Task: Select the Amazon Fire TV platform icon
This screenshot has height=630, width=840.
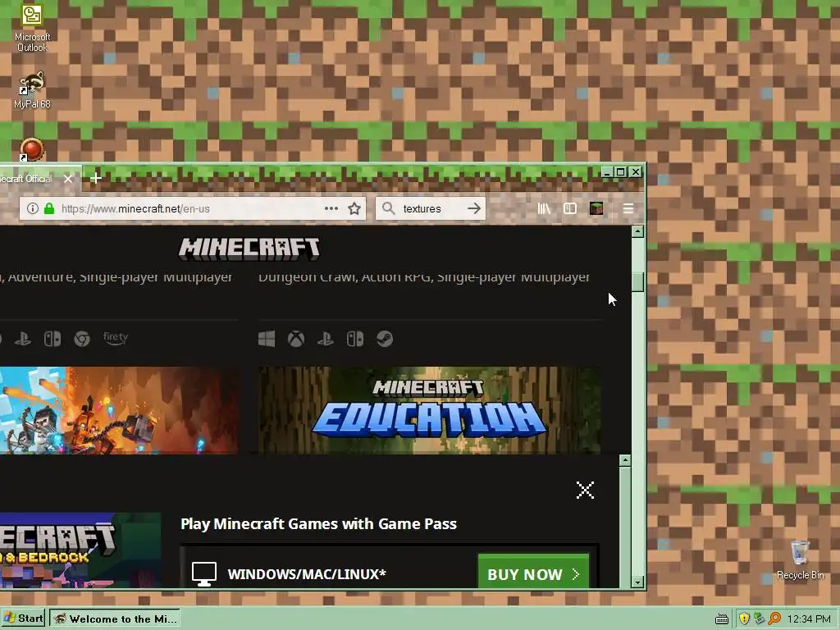Action: coord(116,339)
